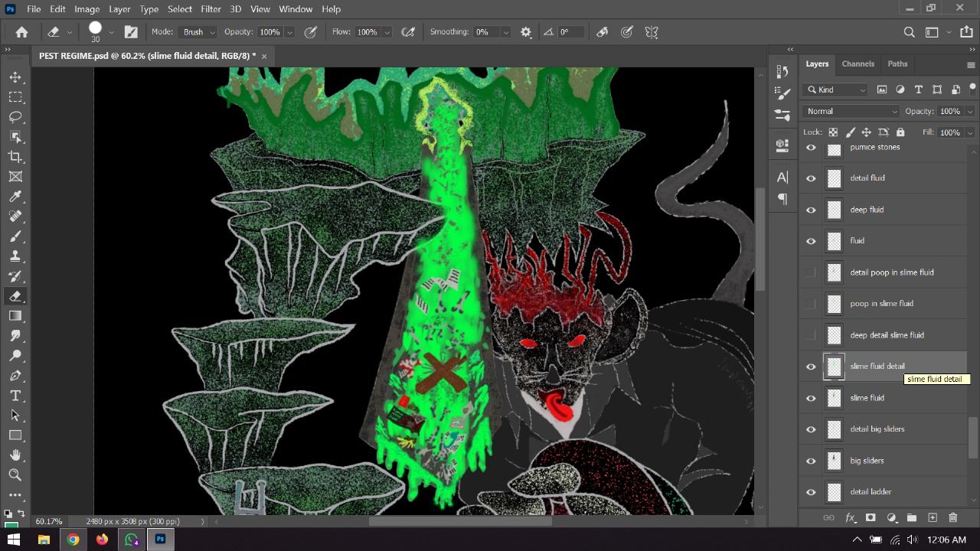Select the Brush tool in toolbox
Screen dimensions: 980x551
[15, 236]
